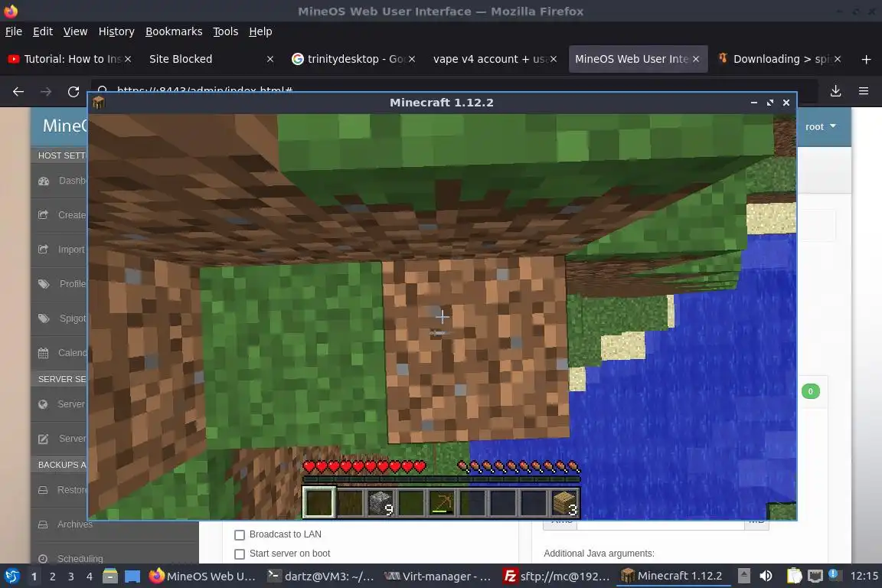Click the Archives drive icon
This screenshot has height=588, width=882.
pos(43,524)
